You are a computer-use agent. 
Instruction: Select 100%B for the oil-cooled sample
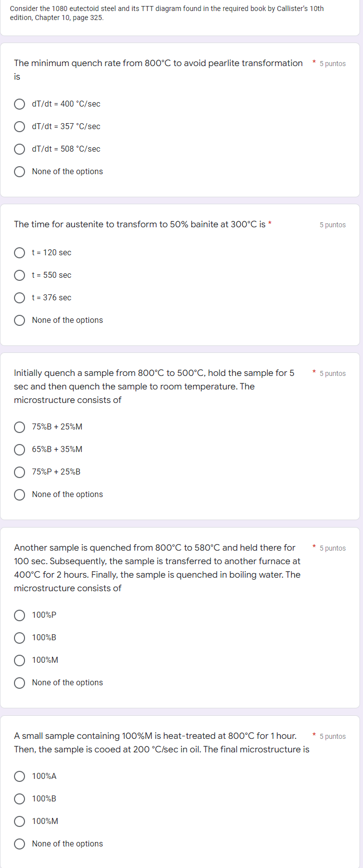pos(19,799)
